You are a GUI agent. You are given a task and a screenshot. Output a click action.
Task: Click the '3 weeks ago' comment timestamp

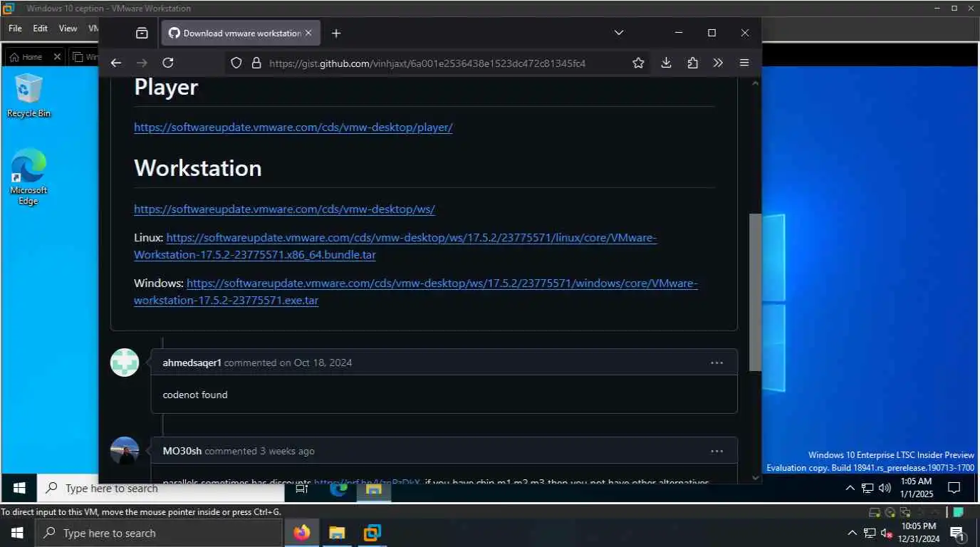click(287, 451)
